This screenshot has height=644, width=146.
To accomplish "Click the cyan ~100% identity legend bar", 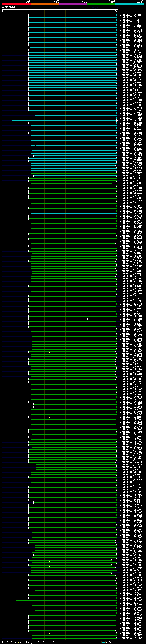I will [130, 4].
